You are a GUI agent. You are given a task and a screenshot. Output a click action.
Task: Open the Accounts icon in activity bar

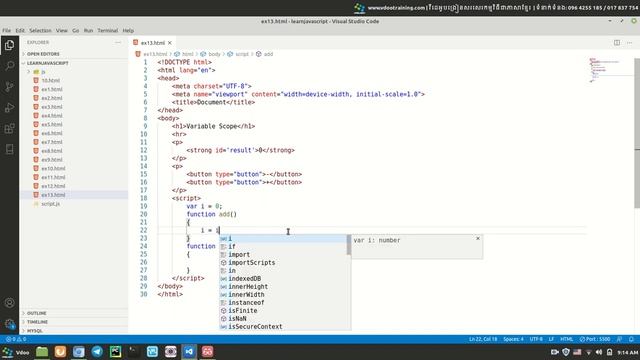(9, 303)
